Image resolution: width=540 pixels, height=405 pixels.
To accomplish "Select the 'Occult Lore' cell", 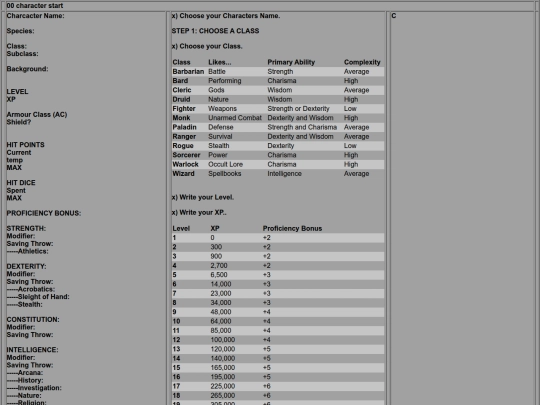I will (x=226, y=164).
